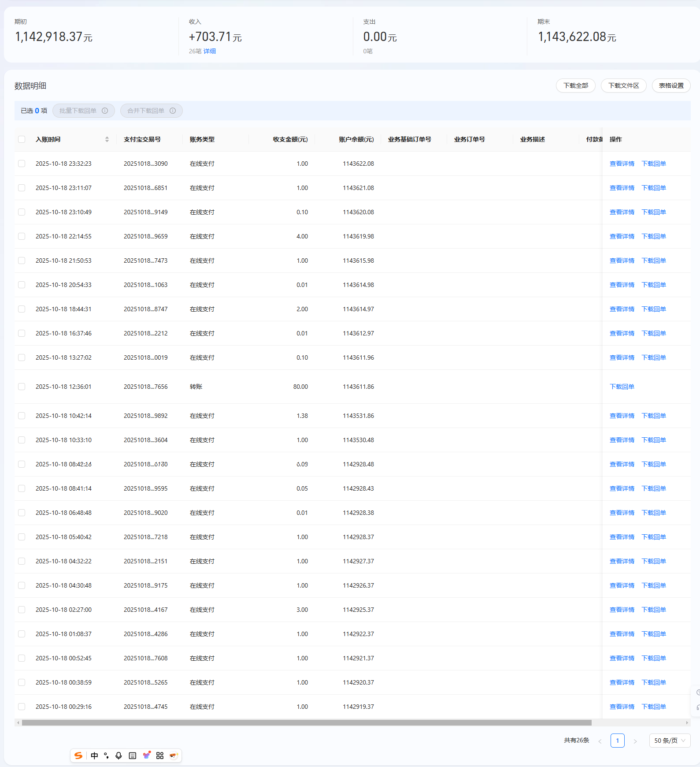
Task: Open the IME soft keyboard icon
Action: pyautogui.click(x=132, y=756)
